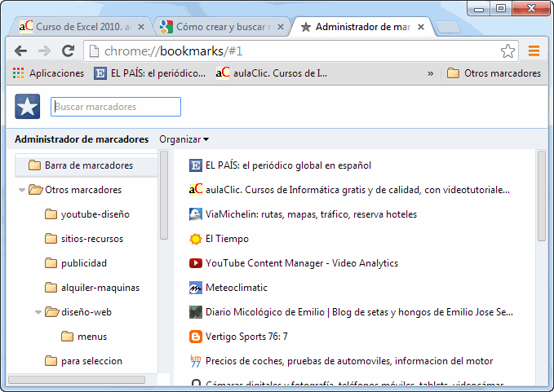Image resolution: width=554 pixels, height=392 pixels.
Task: Bookmark page using address bar star
Action: 507,51
